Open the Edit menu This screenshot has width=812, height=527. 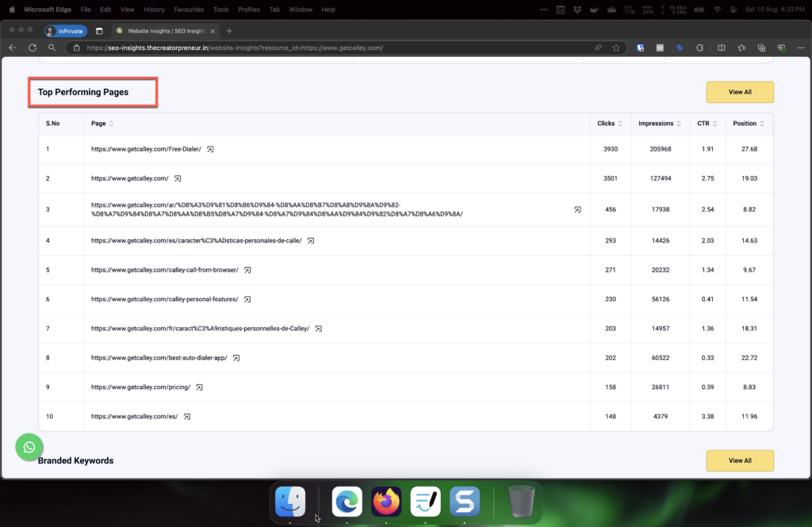coord(105,10)
